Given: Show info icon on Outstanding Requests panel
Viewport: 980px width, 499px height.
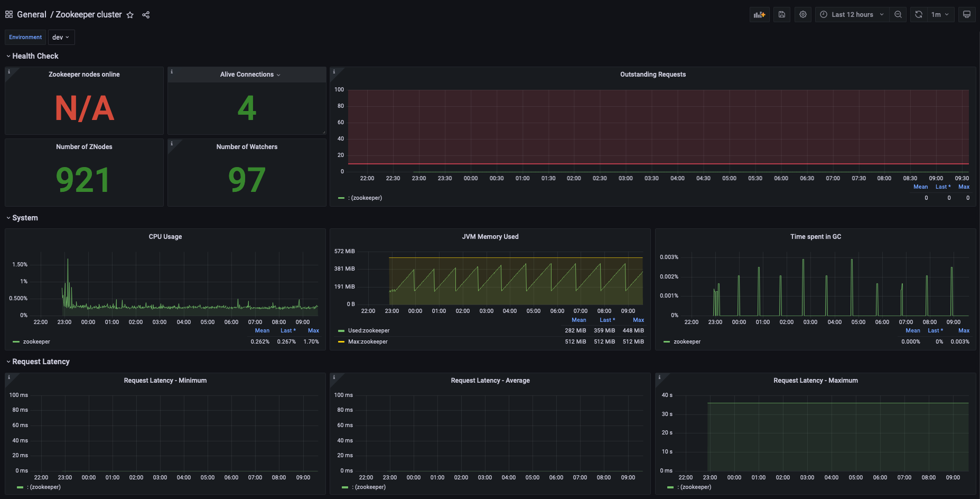Looking at the screenshot, I should [x=334, y=72].
